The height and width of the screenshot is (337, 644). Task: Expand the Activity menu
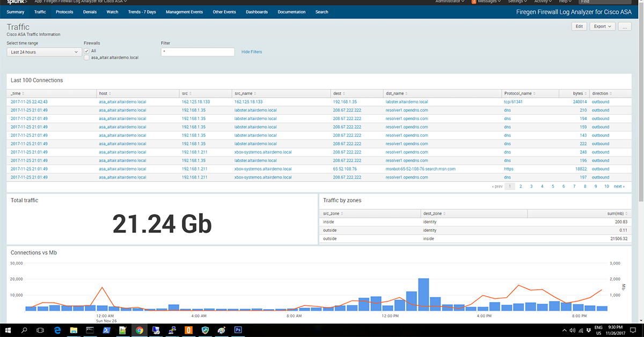(x=544, y=2)
